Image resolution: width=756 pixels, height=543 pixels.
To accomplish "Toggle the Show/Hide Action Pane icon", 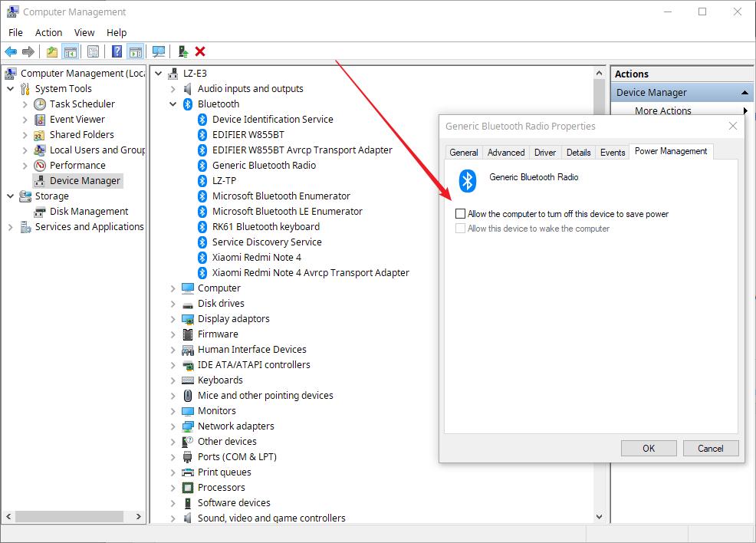I will tap(136, 51).
